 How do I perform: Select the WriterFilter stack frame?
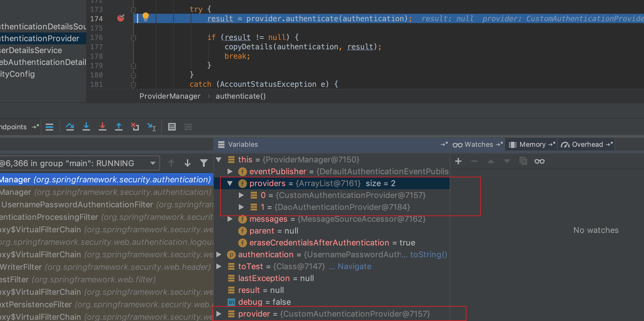tap(107, 267)
